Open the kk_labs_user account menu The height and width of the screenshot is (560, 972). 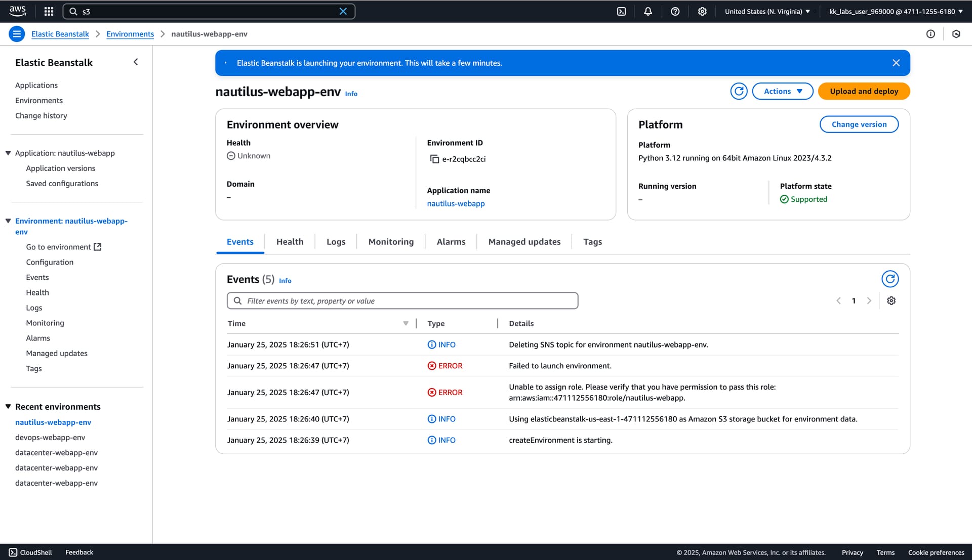tap(896, 11)
